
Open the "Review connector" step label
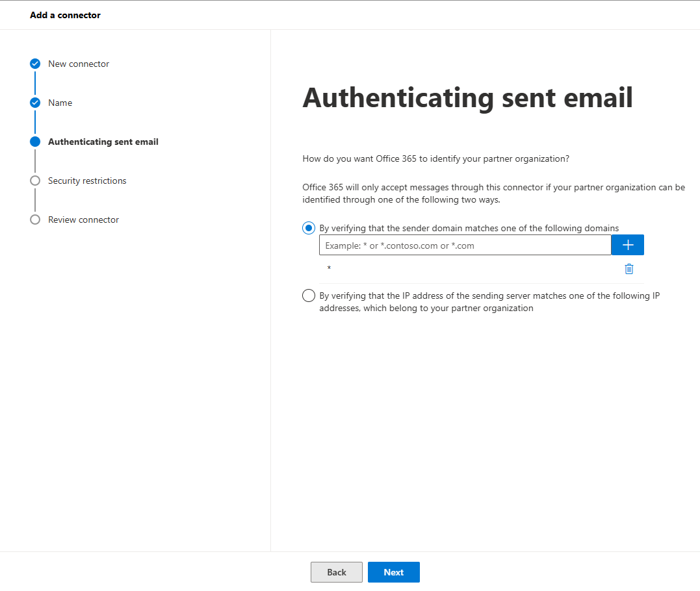(83, 220)
